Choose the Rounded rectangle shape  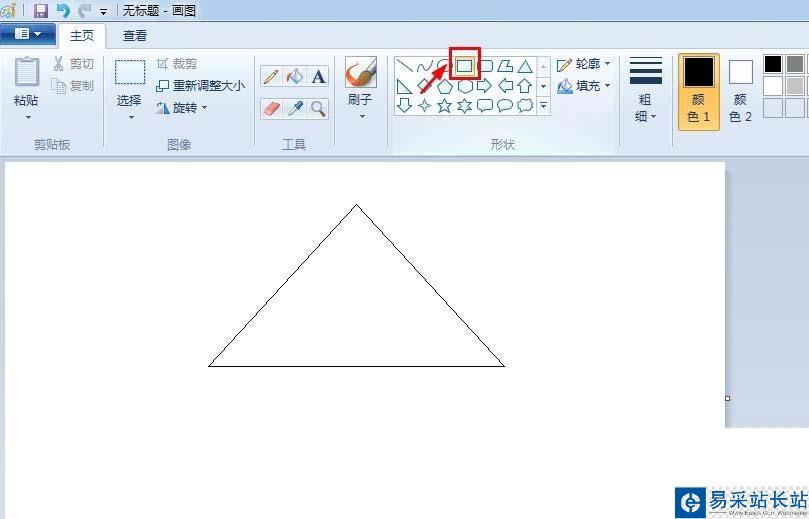486,66
